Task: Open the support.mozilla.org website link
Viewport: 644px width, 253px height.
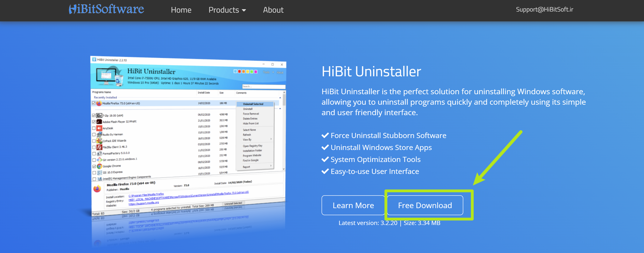Action: coord(143,203)
